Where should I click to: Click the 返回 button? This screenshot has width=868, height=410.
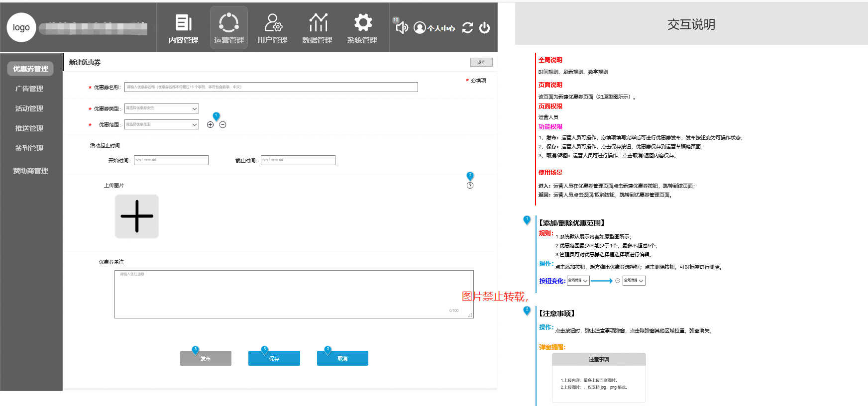click(481, 62)
